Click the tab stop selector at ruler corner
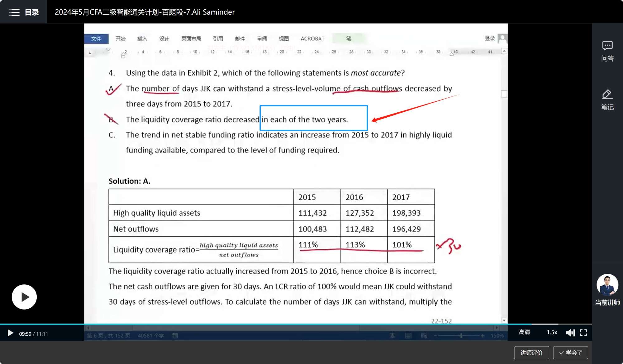The width and height of the screenshot is (623, 364). (90, 52)
